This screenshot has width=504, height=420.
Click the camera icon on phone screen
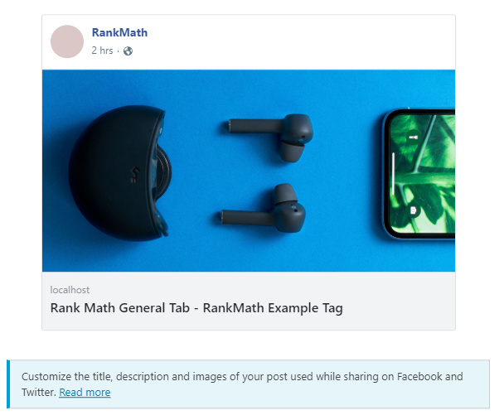(413, 210)
